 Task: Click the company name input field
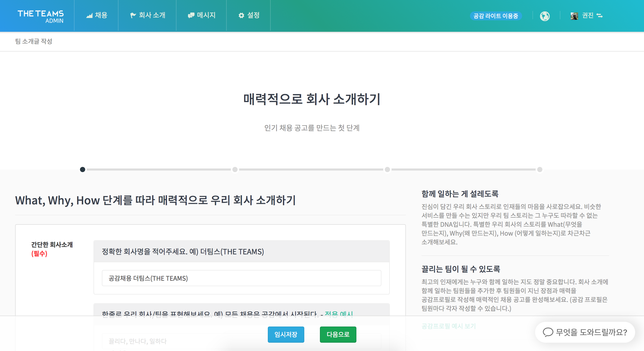click(241, 278)
